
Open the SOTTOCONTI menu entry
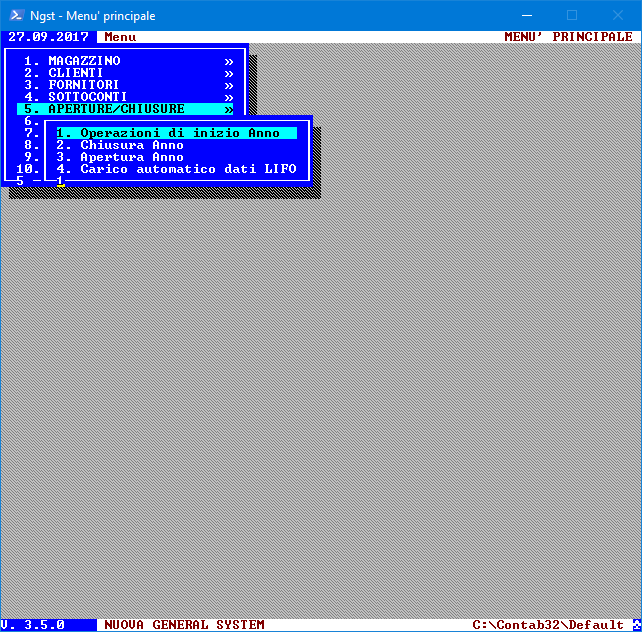point(88,97)
